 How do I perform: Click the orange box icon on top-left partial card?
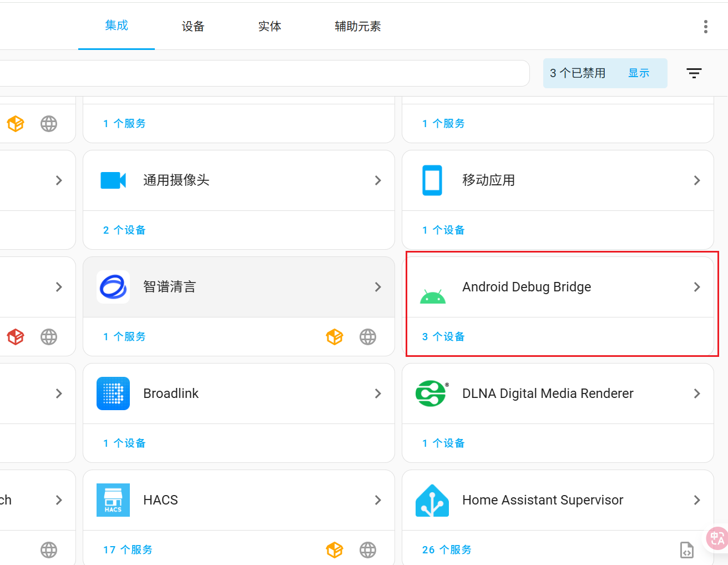pos(16,124)
